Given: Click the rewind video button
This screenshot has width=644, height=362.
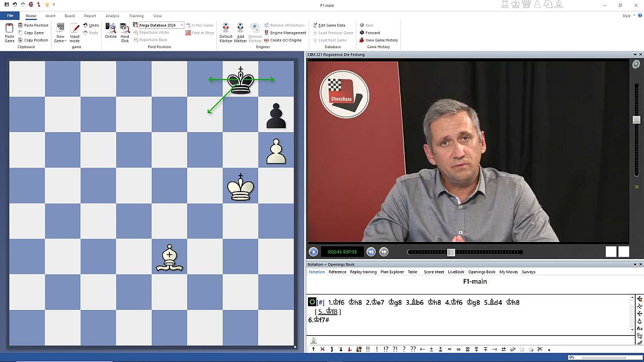Looking at the screenshot, I should click(x=371, y=252).
